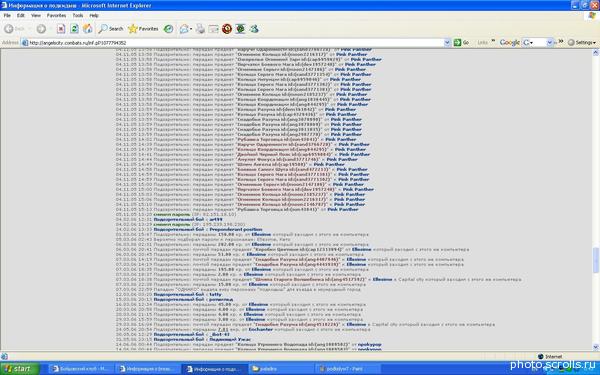This screenshot has height=375, width=600.
Task: Print the current page
Action: click(x=201, y=29)
